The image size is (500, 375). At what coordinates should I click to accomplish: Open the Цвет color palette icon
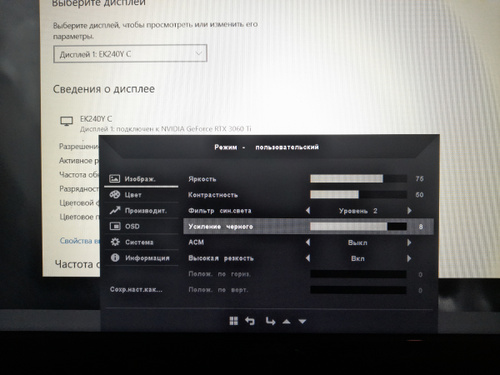(x=115, y=194)
